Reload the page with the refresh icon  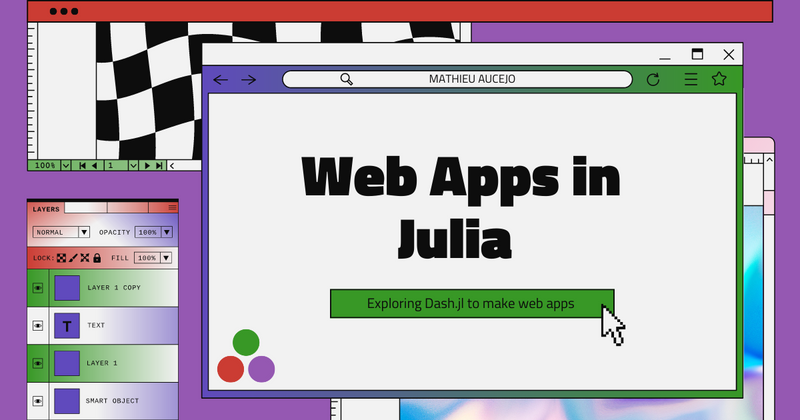(653, 79)
